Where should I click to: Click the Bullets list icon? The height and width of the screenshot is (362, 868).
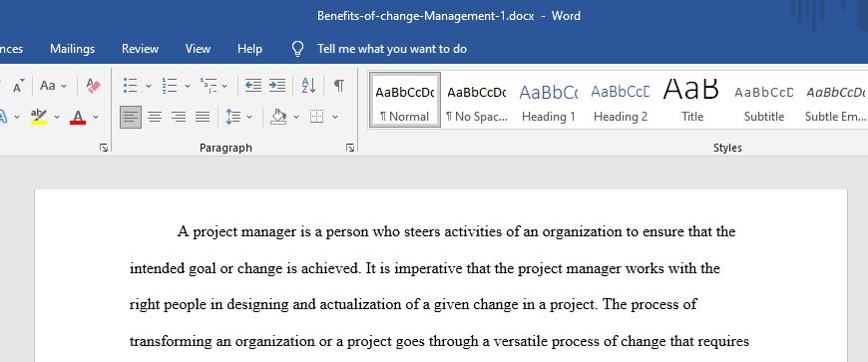[x=130, y=85]
